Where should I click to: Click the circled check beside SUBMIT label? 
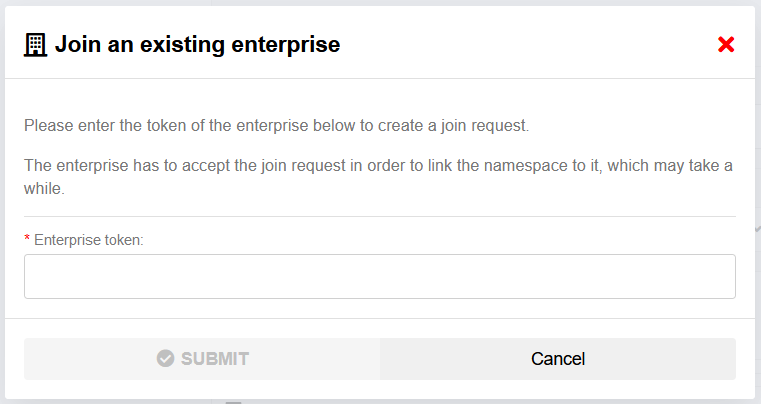(166, 359)
